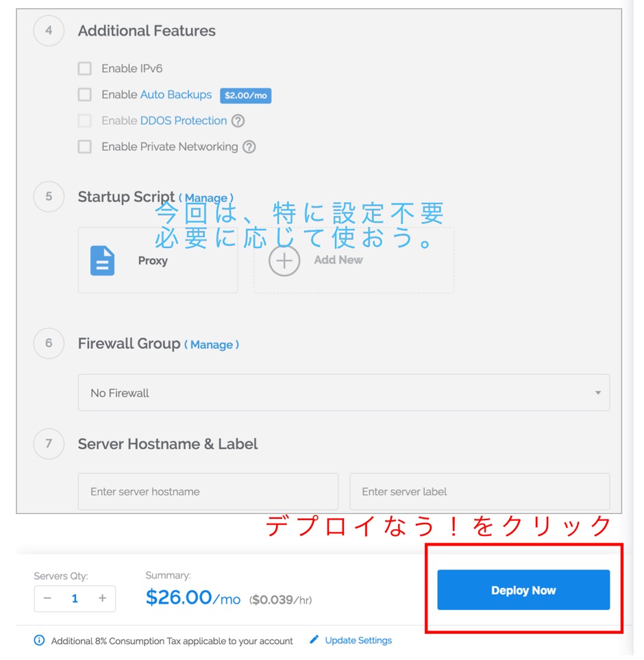Enable IPv6 checkbox
Screen dimensions: 644x660
(84, 69)
